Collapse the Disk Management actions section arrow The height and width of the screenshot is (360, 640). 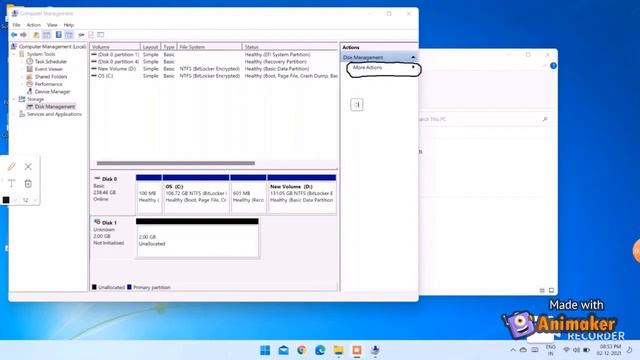click(413, 58)
